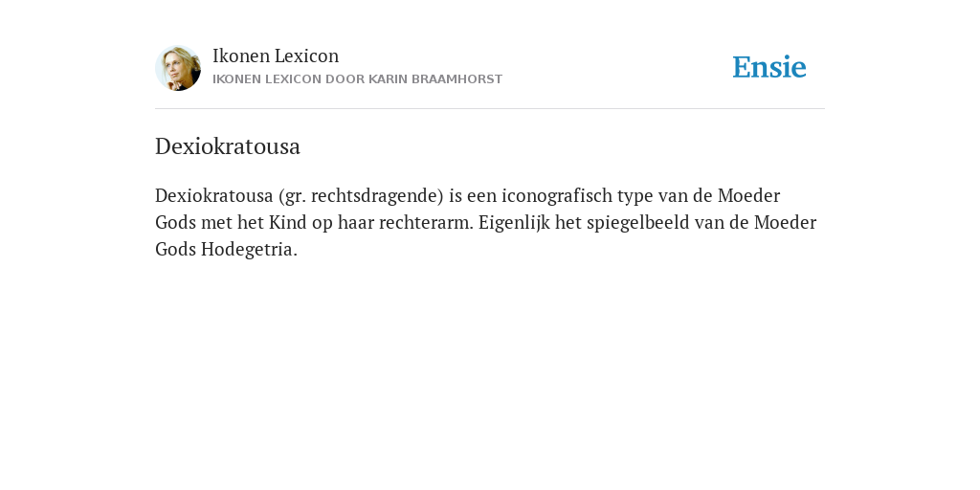Select the 'Ikonen Lexicon' title

tap(276, 56)
